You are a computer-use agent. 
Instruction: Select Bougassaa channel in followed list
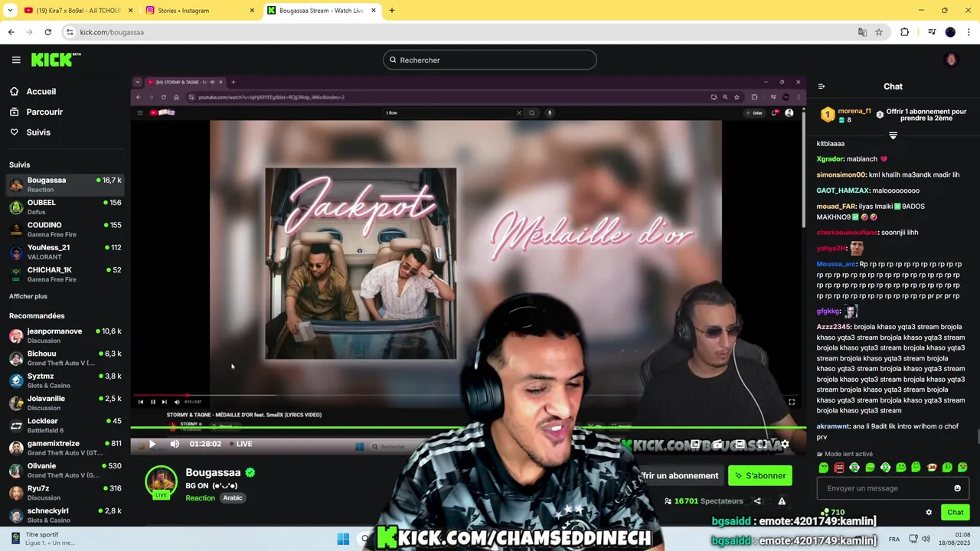65,184
